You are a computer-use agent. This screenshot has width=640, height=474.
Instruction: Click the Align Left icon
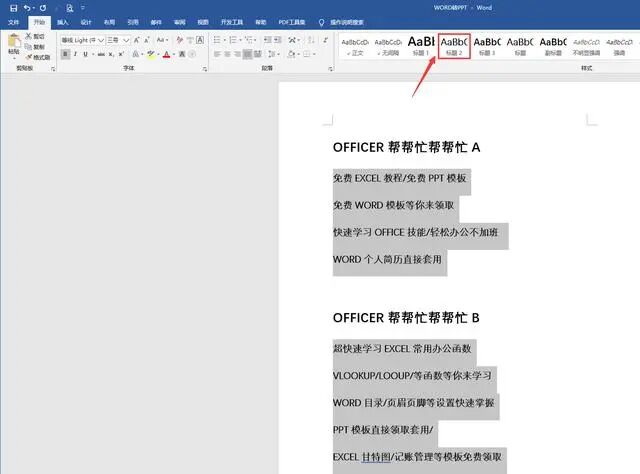(x=217, y=54)
